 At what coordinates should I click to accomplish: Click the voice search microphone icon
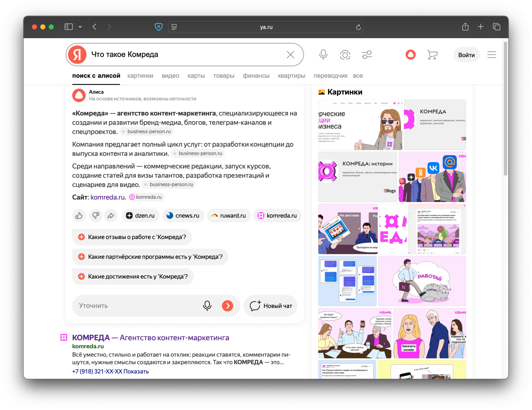(x=323, y=55)
